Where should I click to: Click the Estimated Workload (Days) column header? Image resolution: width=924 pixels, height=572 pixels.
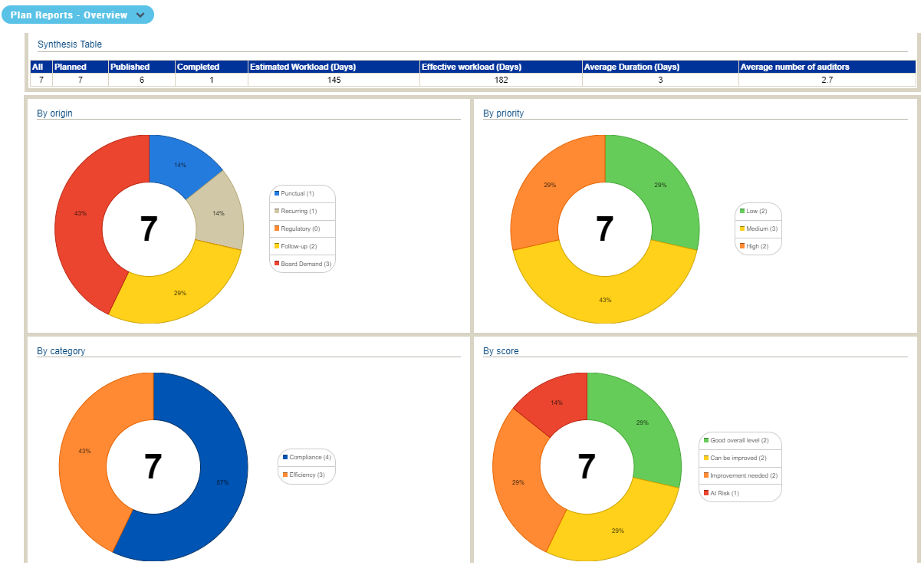[334, 67]
